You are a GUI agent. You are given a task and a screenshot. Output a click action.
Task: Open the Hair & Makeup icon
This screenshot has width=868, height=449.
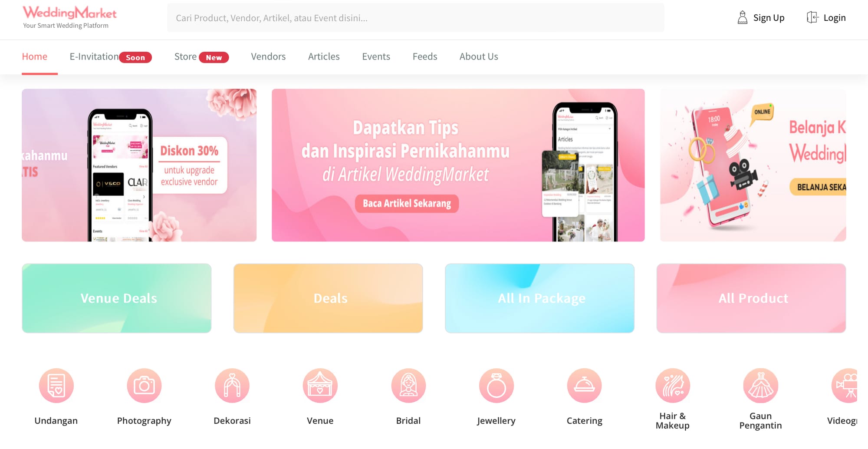(x=673, y=386)
